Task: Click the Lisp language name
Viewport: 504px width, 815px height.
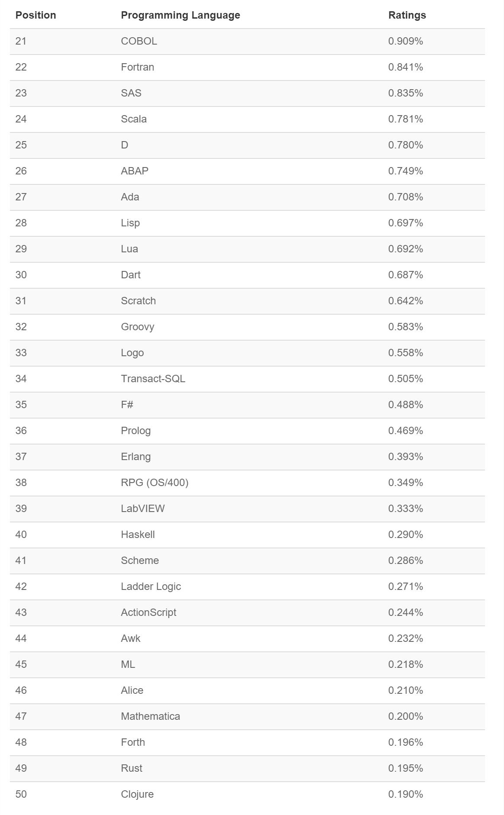Action: [130, 223]
